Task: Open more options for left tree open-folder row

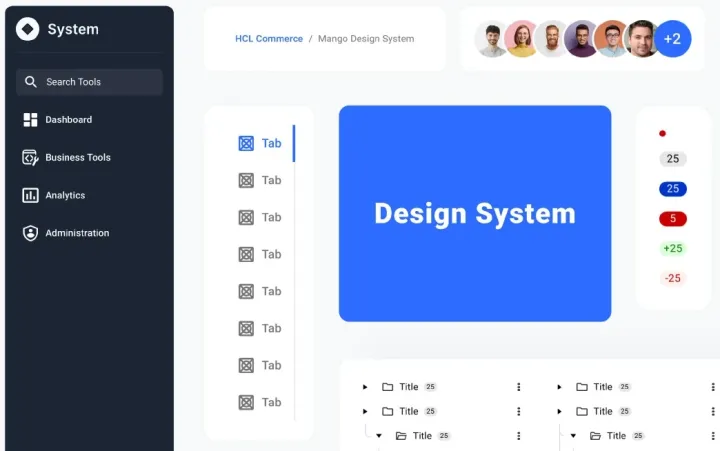Action: pyautogui.click(x=518, y=436)
